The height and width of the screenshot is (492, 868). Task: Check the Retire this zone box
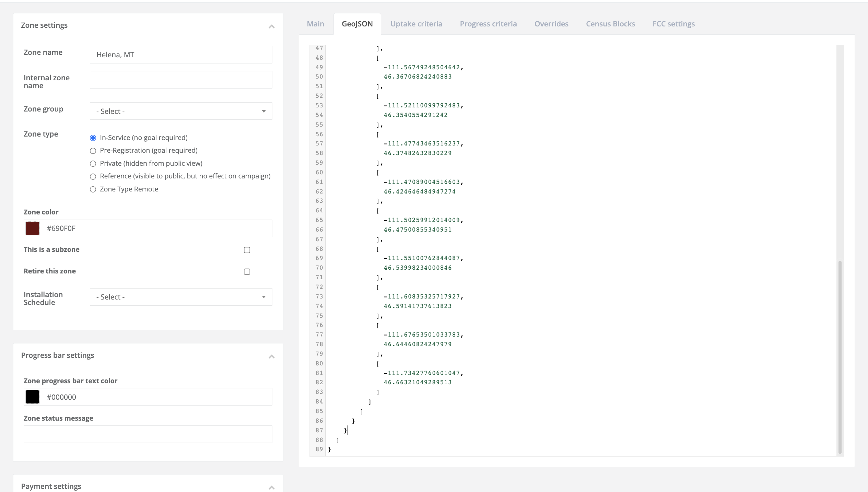[x=247, y=271]
